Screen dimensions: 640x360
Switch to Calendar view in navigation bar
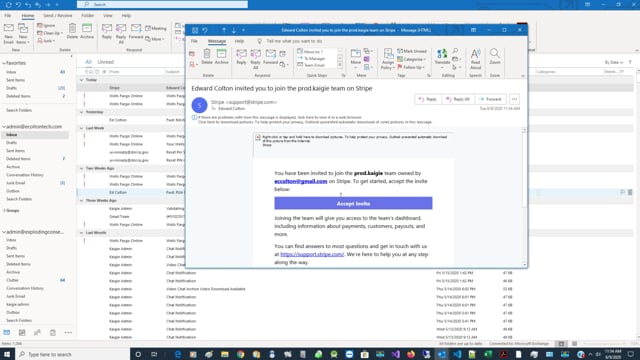click(x=22, y=333)
